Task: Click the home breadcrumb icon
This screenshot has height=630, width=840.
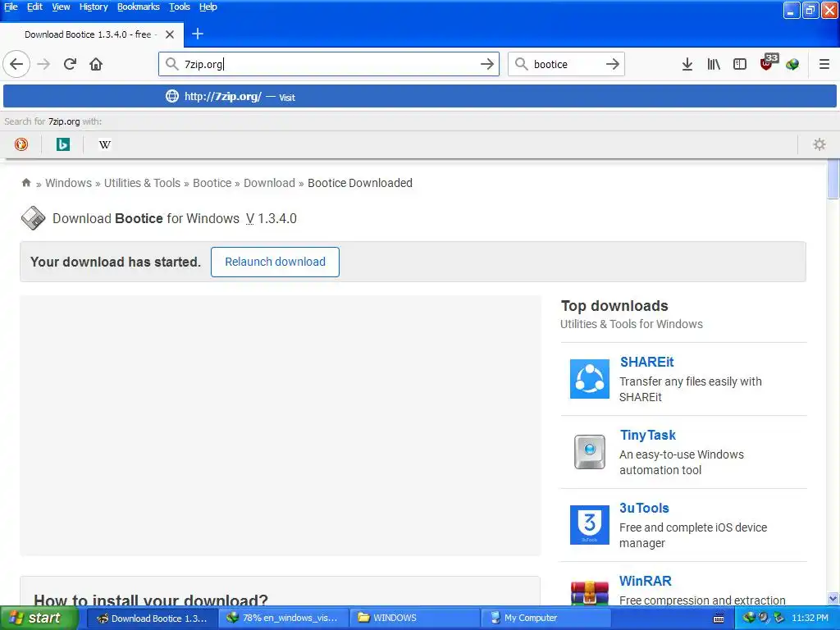Action: 26,183
